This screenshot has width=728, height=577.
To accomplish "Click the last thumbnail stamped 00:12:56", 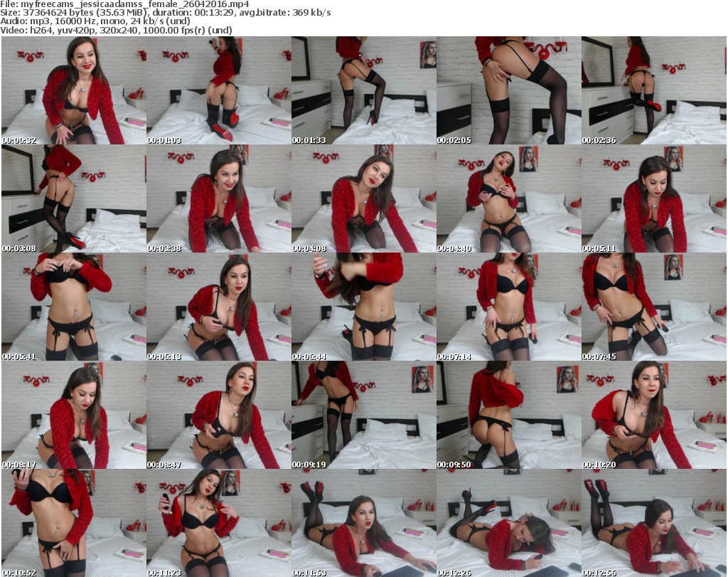I will tap(654, 523).
